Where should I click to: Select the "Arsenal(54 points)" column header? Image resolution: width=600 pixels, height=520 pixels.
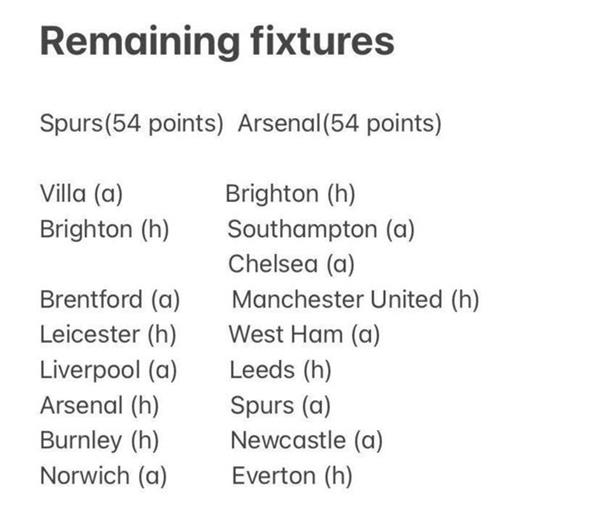(340, 125)
